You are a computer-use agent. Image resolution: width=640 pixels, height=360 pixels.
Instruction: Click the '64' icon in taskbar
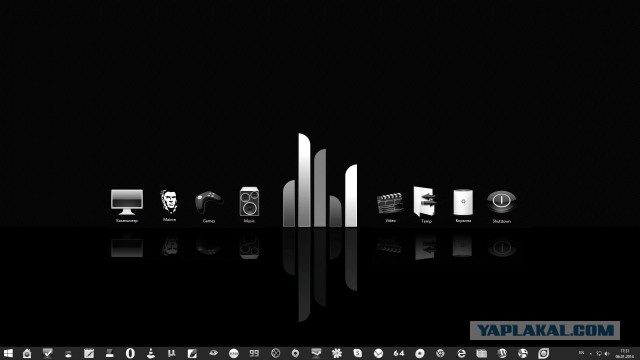(399, 353)
